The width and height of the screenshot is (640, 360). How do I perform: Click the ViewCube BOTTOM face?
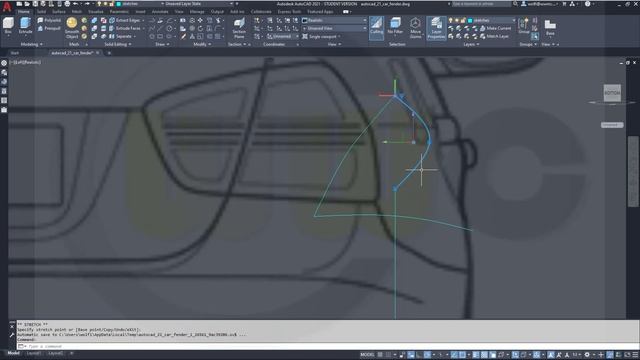(x=612, y=93)
